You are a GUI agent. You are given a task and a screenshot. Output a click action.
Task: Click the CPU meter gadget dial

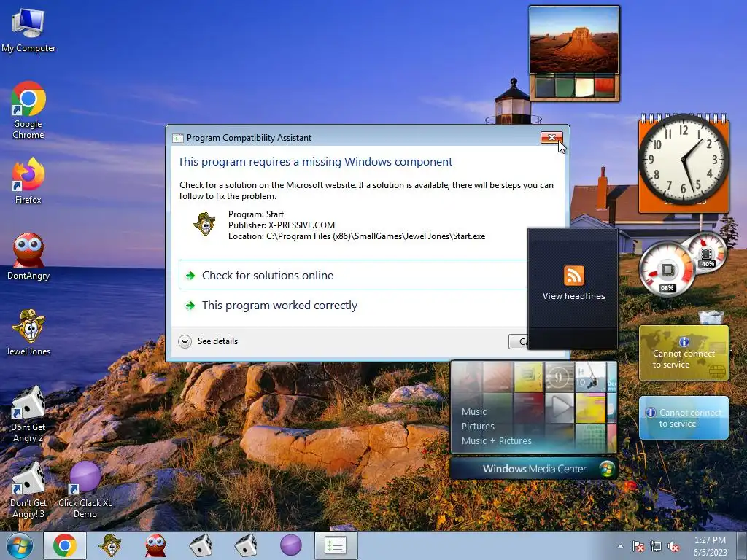(x=667, y=270)
